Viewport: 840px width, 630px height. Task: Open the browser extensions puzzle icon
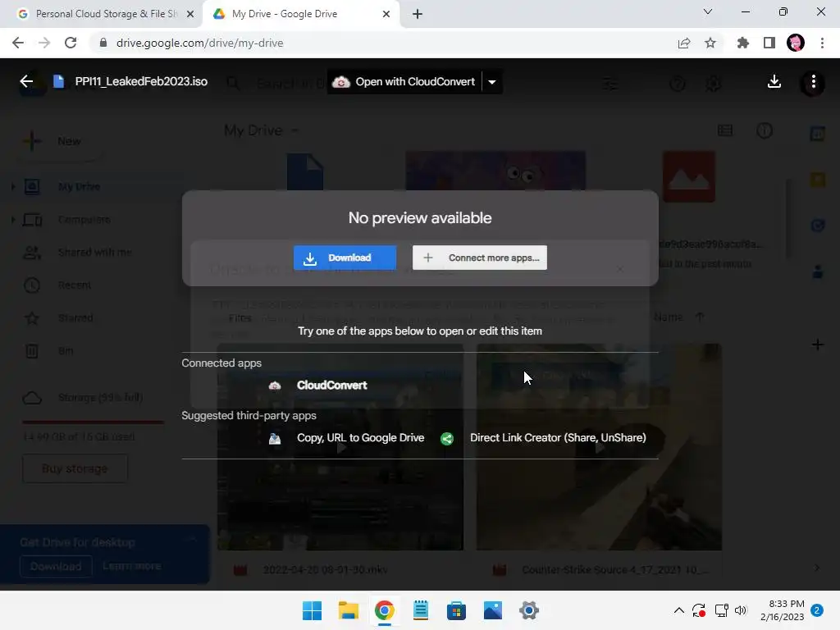742,43
